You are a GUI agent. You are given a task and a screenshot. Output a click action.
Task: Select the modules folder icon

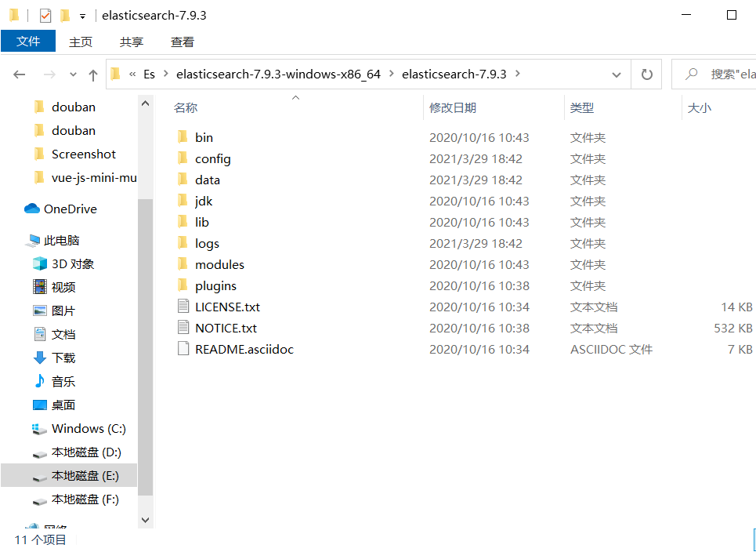[183, 264]
